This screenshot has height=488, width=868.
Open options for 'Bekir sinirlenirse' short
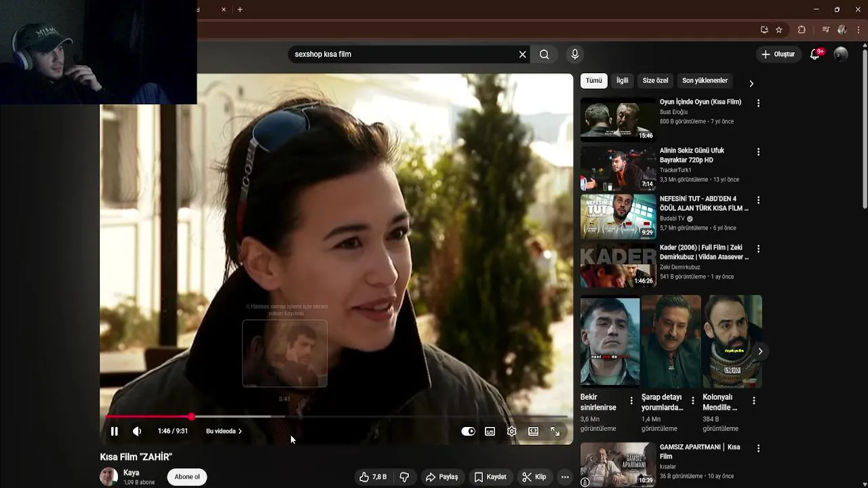pos(631,401)
